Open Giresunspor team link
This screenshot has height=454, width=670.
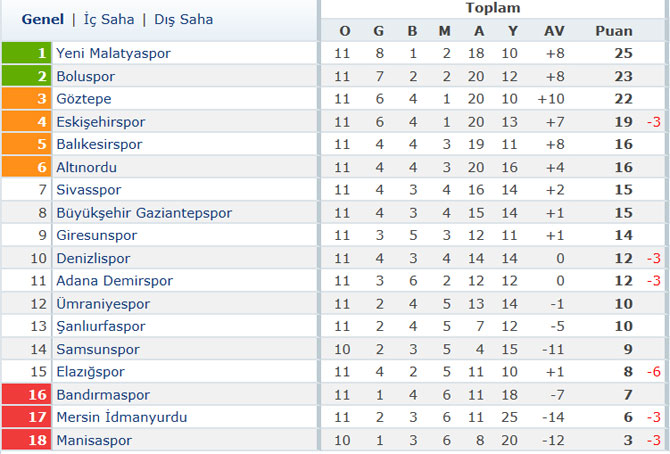pyautogui.click(x=97, y=236)
